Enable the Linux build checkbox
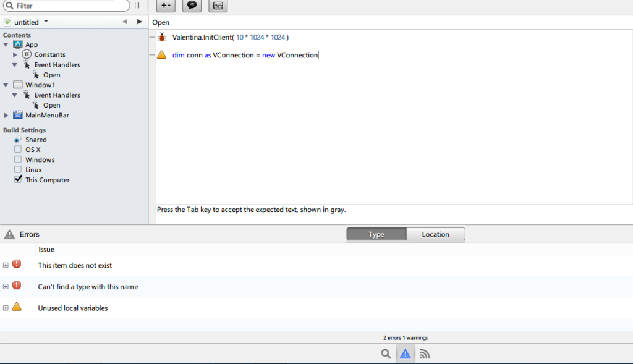 (x=18, y=169)
